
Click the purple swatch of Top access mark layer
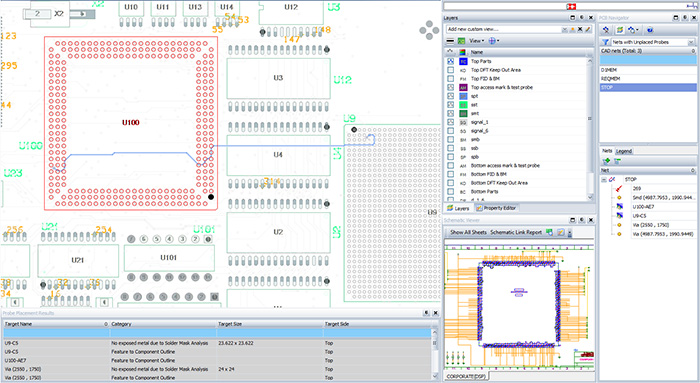click(463, 87)
